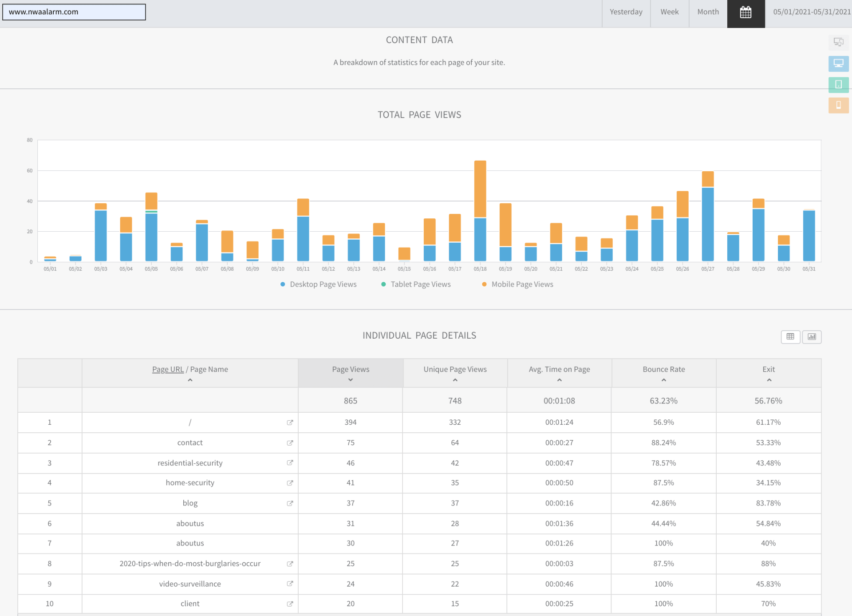Toggle Tablet Page Views legend series
The height and width of the screenshot is (616, 852).
pyautogui.click(x=416, y=284)
